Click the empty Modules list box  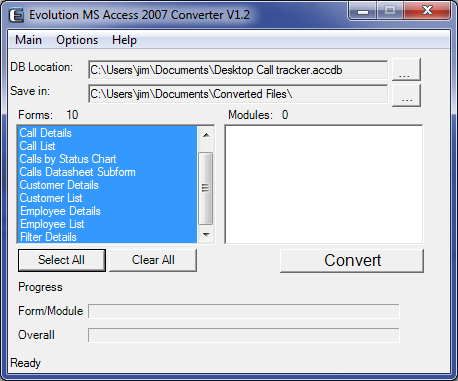[x=324, y=184]
